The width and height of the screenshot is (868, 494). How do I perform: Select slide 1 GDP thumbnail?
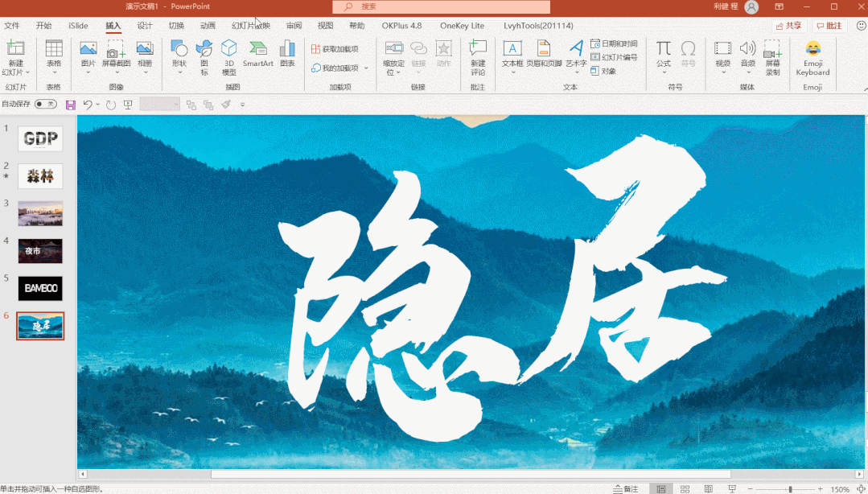[x=40, y=138]
